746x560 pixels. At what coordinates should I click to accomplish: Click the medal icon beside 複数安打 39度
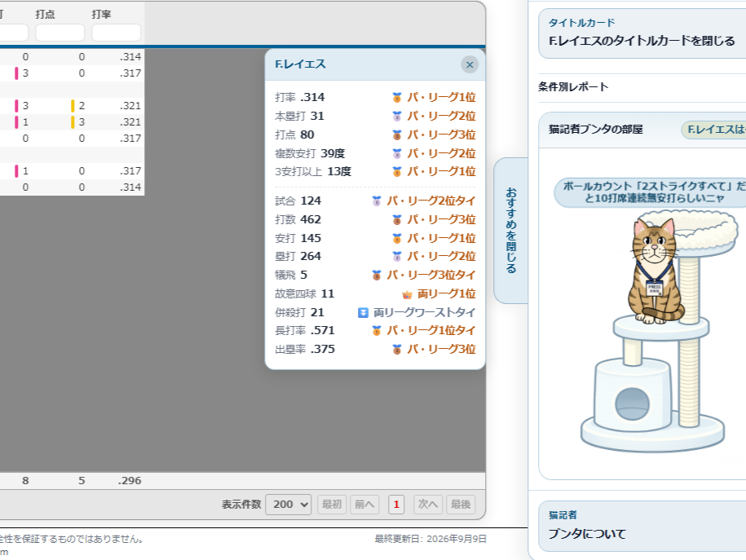(x=397, y=154)
